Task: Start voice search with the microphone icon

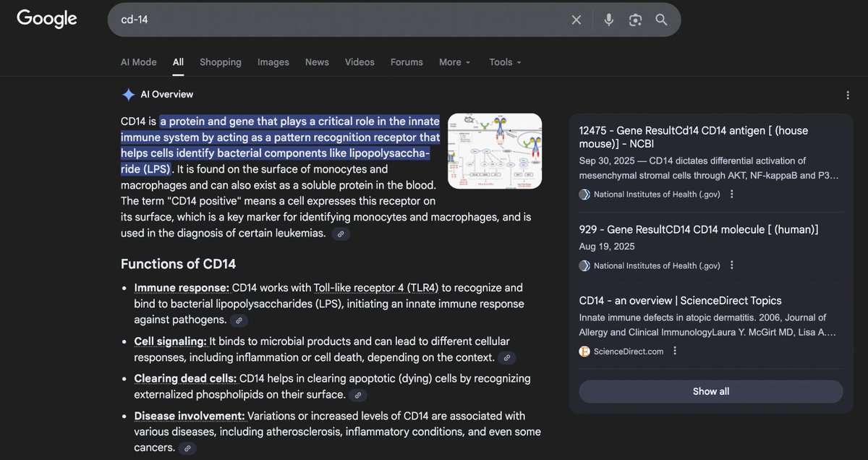Action: coord(609,20)
